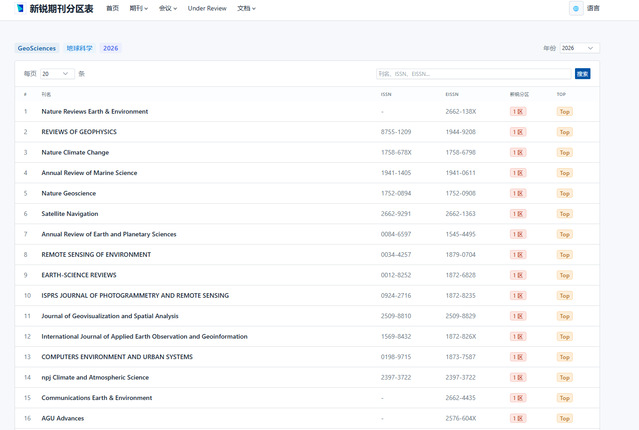
Task: Open the 文档 dropdown menu
Action: coord(247,8)
